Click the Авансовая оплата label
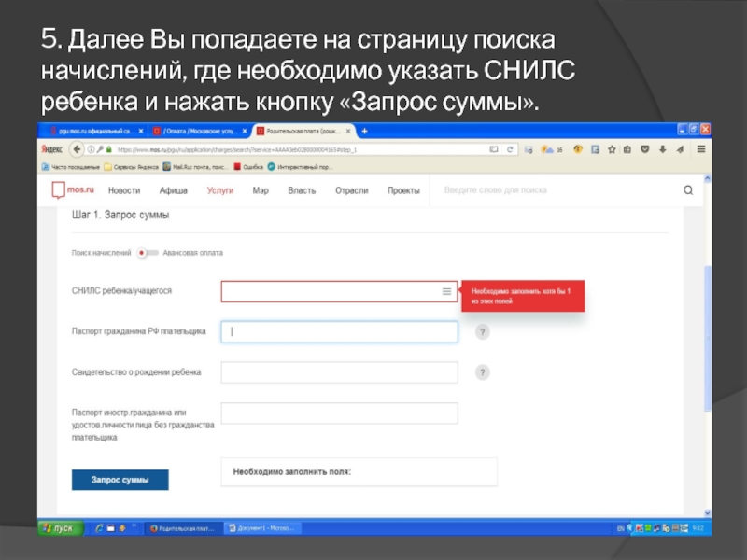Viewport: 747px width, 560px height. [193, 253]
